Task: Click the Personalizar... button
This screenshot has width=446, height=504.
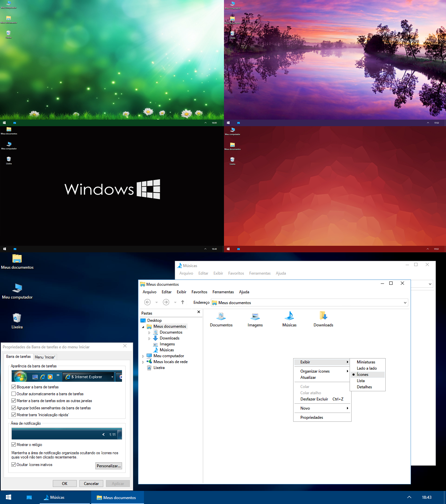Action: click(109, 466)
